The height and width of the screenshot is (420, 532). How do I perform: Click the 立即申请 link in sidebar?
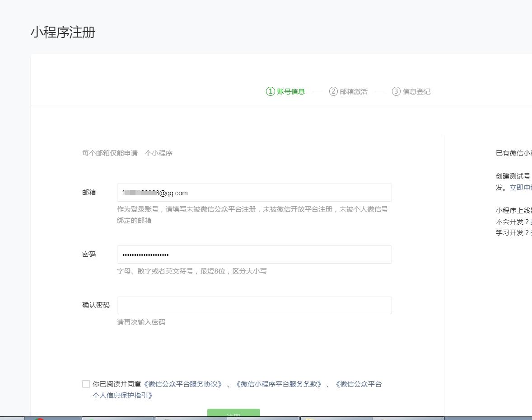point(520,187)
